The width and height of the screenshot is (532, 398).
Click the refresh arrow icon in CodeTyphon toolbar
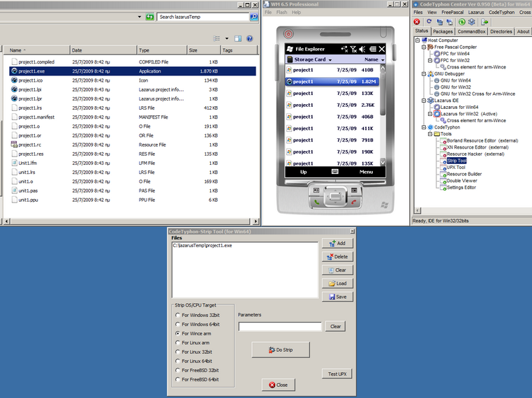[x=429, y=22]
